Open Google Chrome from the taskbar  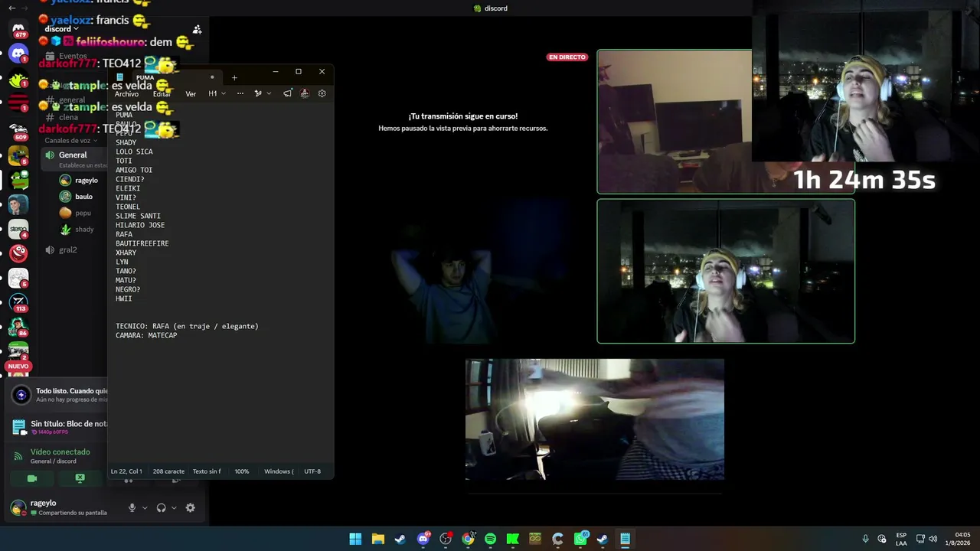(x=468, y=539)
